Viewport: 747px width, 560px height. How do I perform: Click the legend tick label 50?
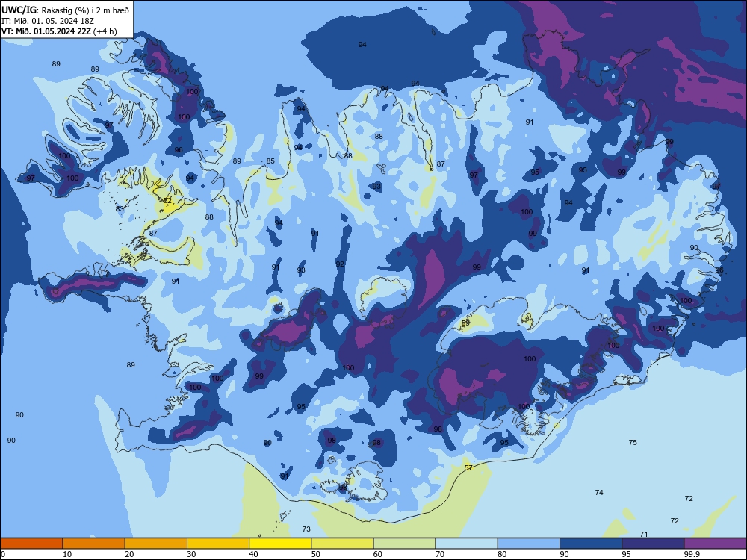pos(315,554)
